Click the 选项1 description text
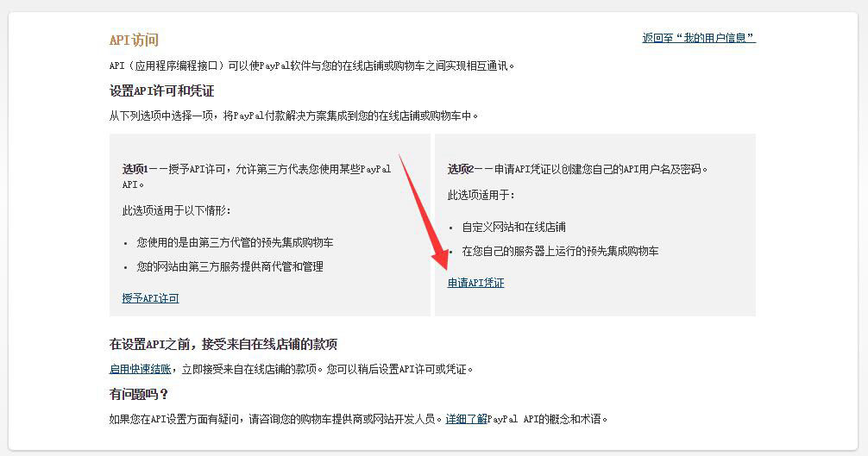This screenshot has width=868, height=456. pos(256,177)
